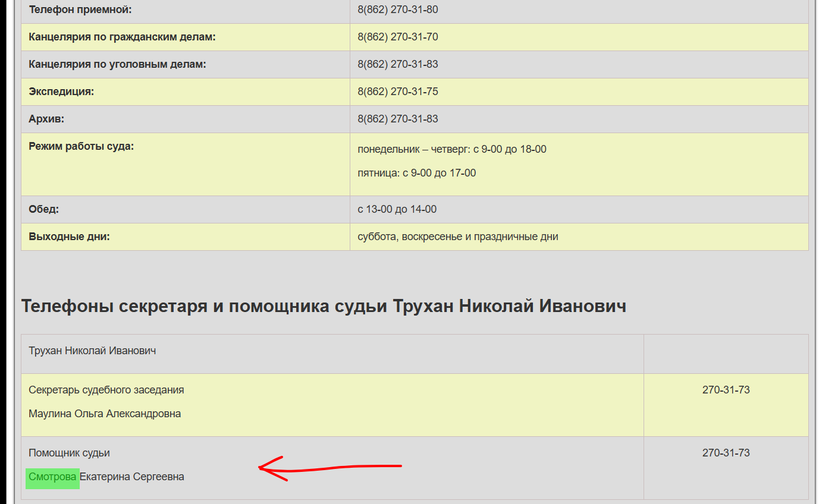Click the reception phone number 8(862) 270-31-80
Screen dimensions: 819x504
397,10
